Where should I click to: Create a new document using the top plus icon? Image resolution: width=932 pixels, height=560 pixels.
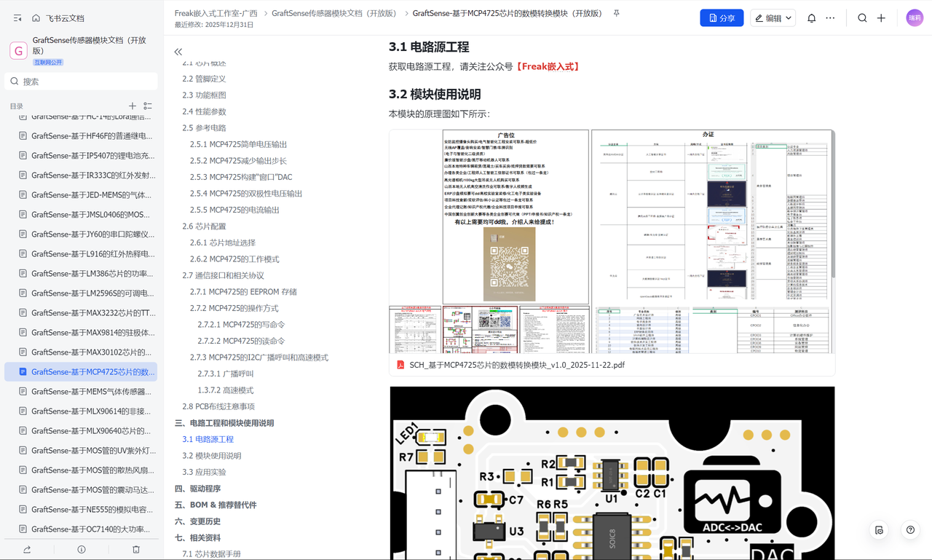(x=881, y=18)
